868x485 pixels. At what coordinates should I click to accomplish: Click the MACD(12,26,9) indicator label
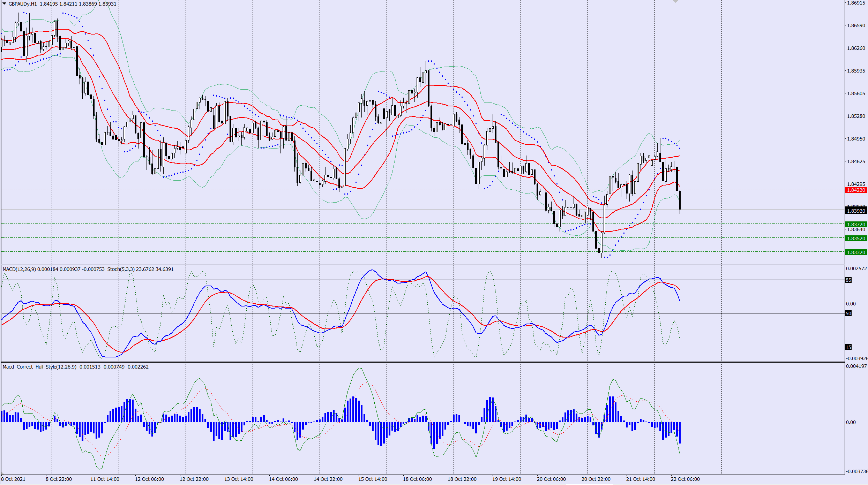point(19,269)
